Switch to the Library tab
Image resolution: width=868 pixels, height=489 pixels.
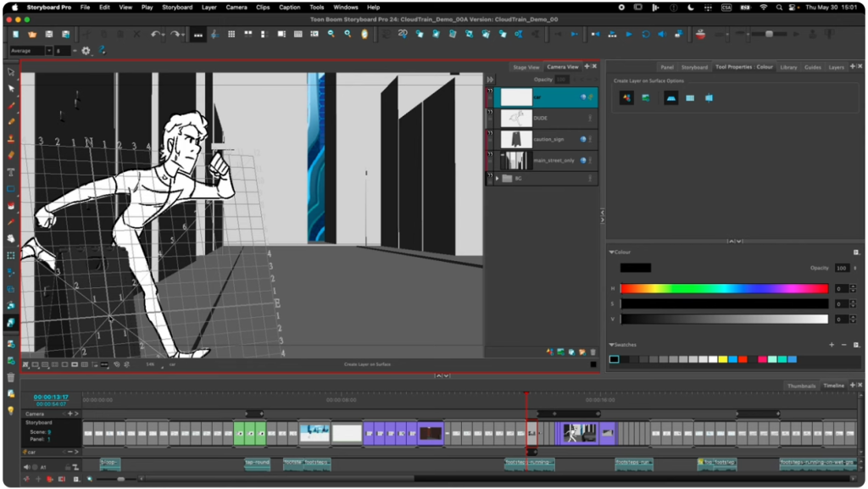pyautogui.click(x=788, y=67)
